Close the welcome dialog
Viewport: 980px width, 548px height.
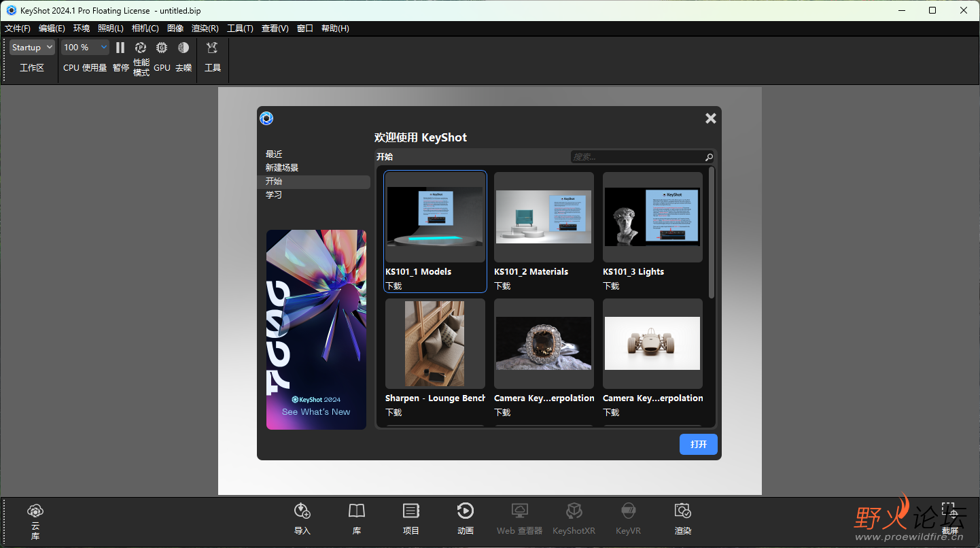tap(711, 118)
